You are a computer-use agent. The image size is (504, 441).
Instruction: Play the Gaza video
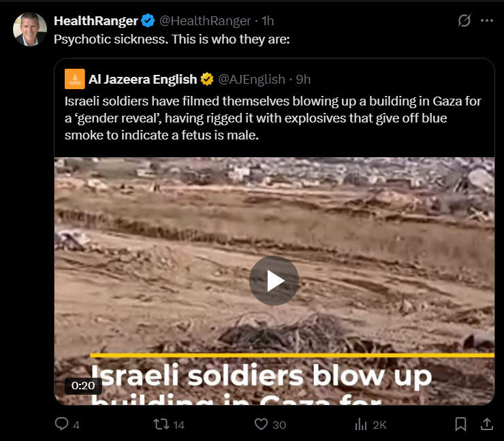(x=274, y=280)
